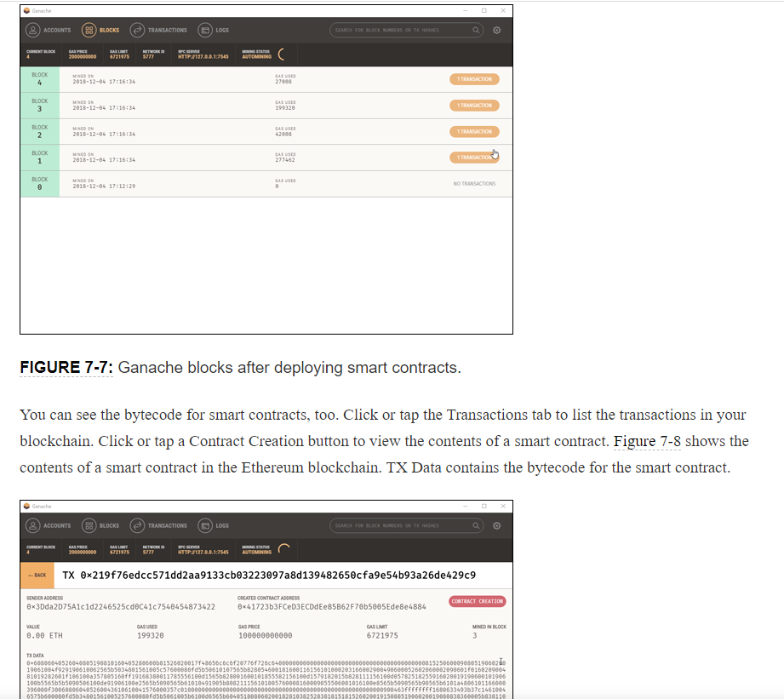784x699 pixels.
Task: Click the TX Data bytecode block
Action: tap(266, 679)
